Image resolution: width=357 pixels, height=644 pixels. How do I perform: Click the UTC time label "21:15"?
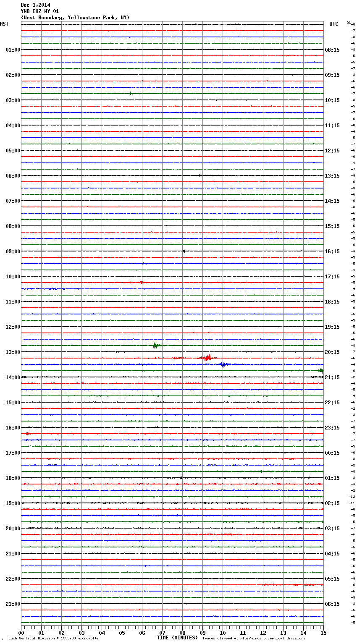tap(332, 377)
